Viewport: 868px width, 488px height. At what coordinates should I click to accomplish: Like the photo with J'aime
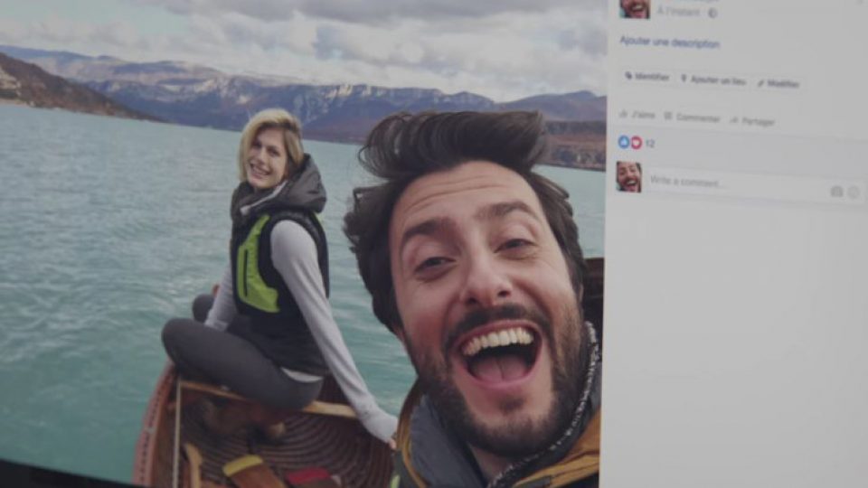637,115
